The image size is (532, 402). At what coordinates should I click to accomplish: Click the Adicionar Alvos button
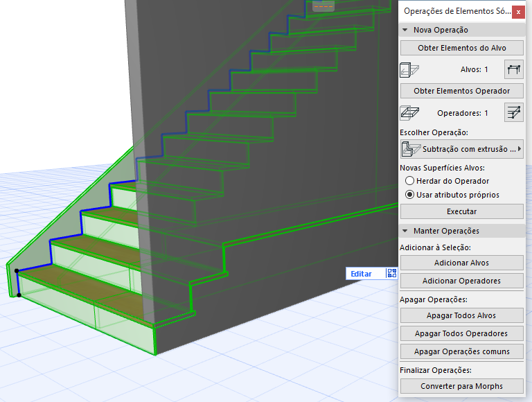click(x=462, y=263)
